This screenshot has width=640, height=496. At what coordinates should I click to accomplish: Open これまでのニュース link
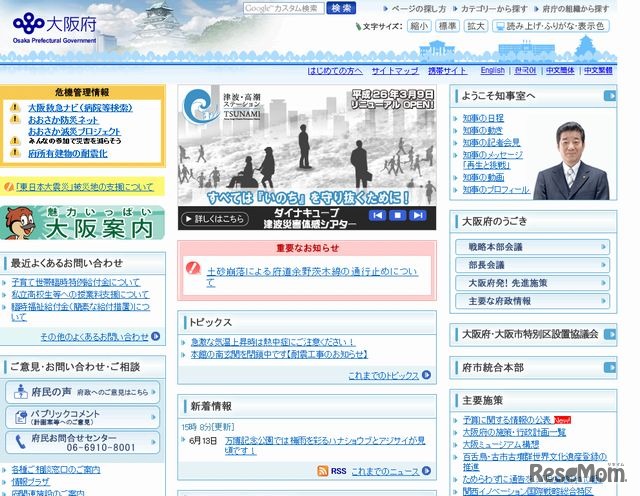[x=385, y=471]
